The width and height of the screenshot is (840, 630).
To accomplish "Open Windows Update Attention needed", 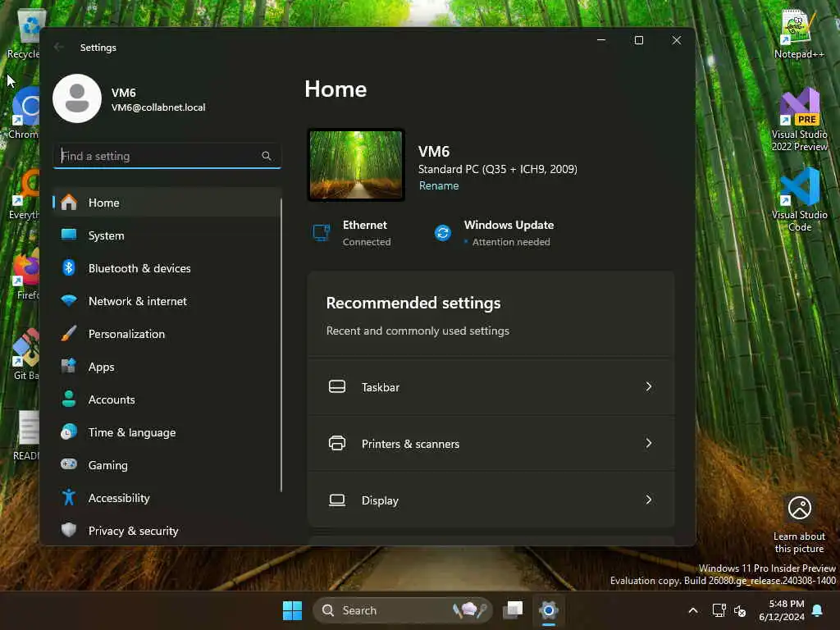I will pos(493,233).
